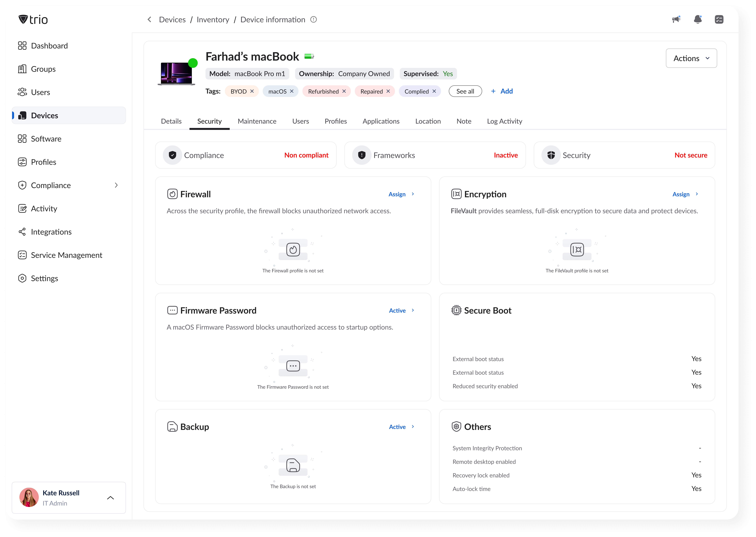Expand the Kate Russell account menu
Image resolution: width=756 pixels, height=537 pixels.
(x=110, y=498)
